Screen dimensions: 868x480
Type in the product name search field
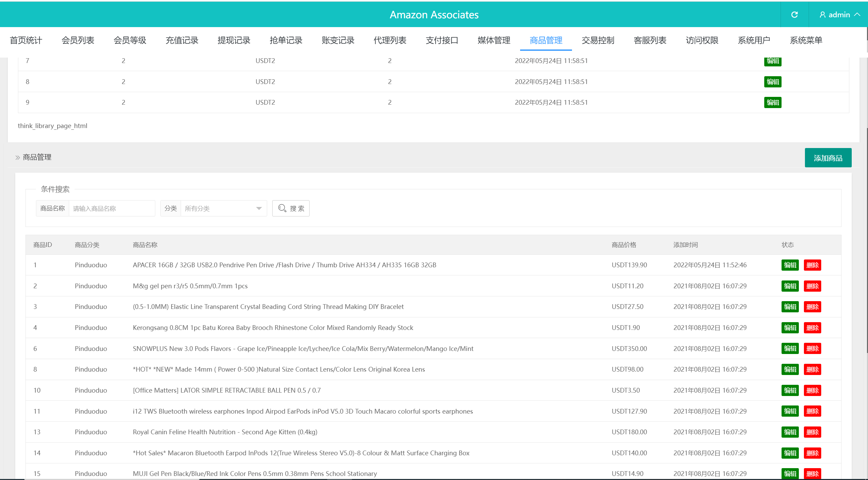[x=112, y=208]
